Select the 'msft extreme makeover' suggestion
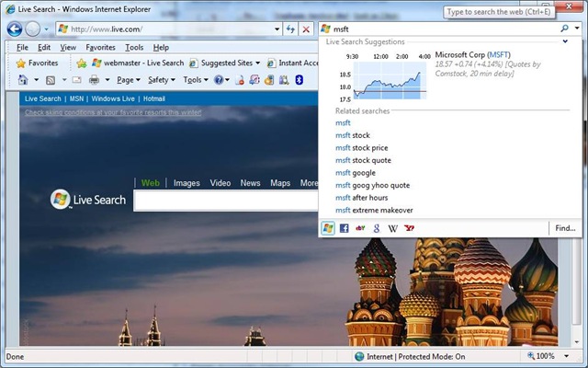This screenshot has width=588, height=368. pos(374,211)
